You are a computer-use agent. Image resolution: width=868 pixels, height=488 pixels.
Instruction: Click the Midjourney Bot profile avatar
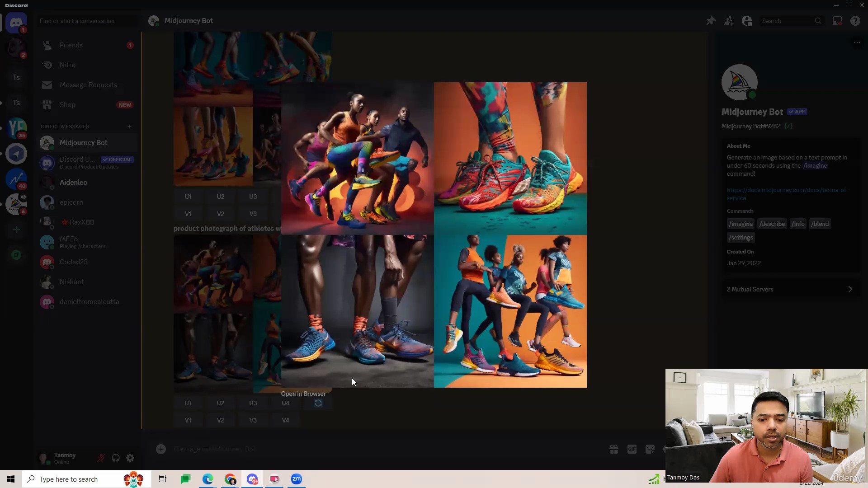click(740, 82)
